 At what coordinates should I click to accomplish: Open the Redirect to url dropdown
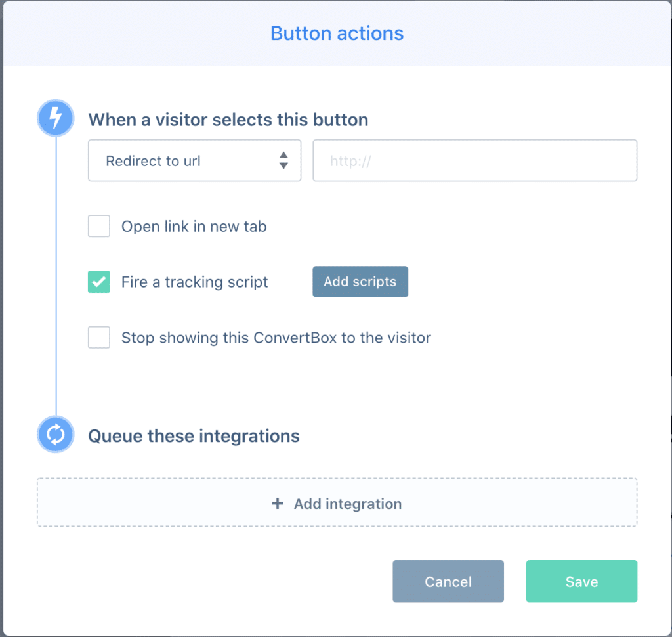[x=194, y=160]
